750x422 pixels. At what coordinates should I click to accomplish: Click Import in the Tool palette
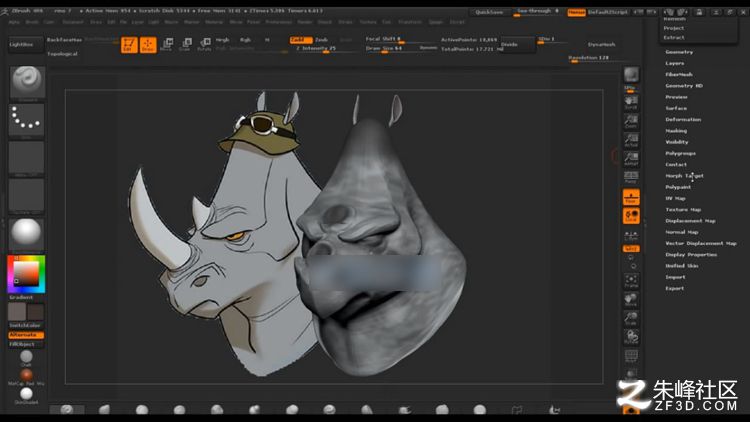(x=675, y=277)
